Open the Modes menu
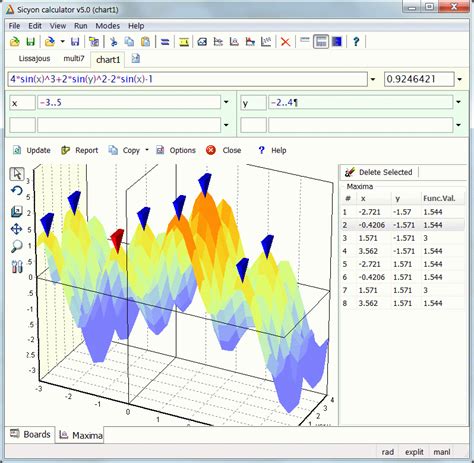Screen dimensions: 474x463 [x=108, y=26]
